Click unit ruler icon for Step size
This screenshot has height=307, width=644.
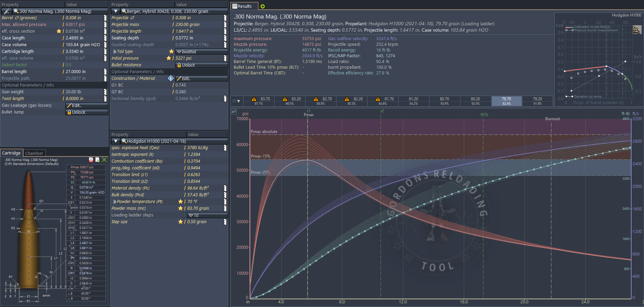point(225,222)
